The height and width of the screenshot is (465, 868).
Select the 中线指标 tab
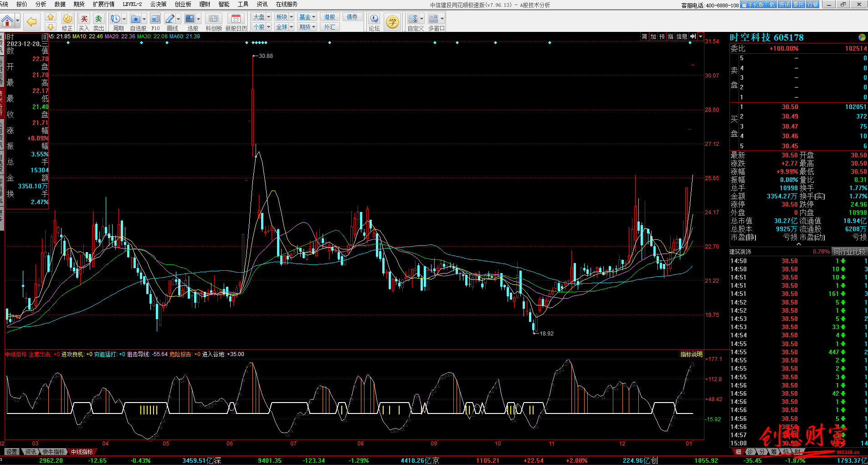click(82, 452)
